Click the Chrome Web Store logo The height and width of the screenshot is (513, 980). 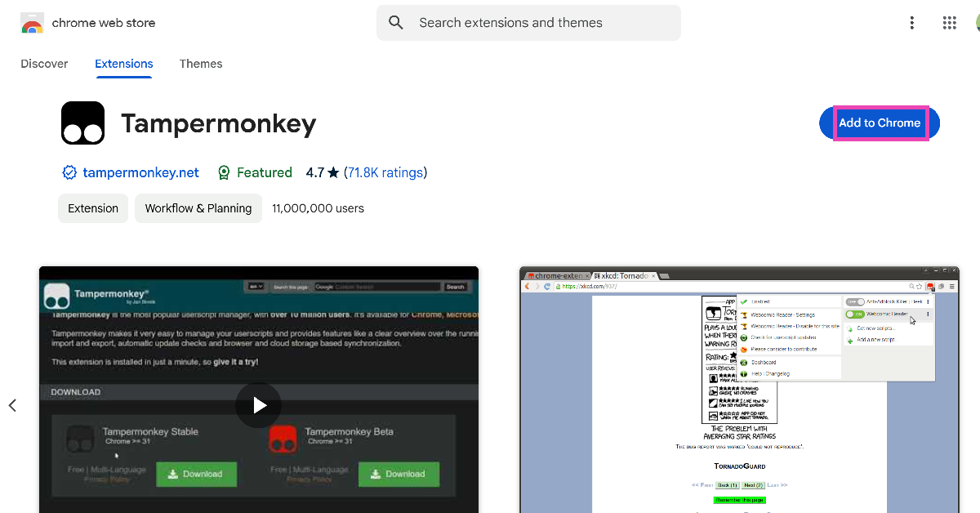(x=32, y=23)
